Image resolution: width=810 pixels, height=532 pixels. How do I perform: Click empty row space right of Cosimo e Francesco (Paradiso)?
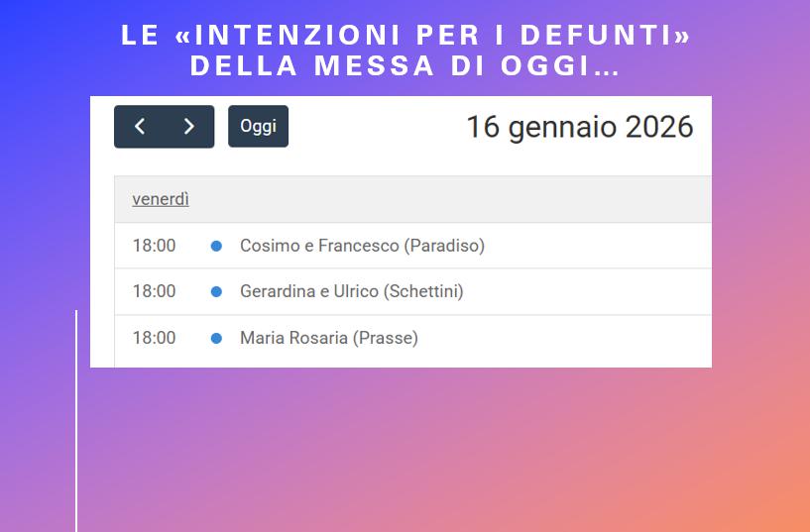[x=595, y=246]
